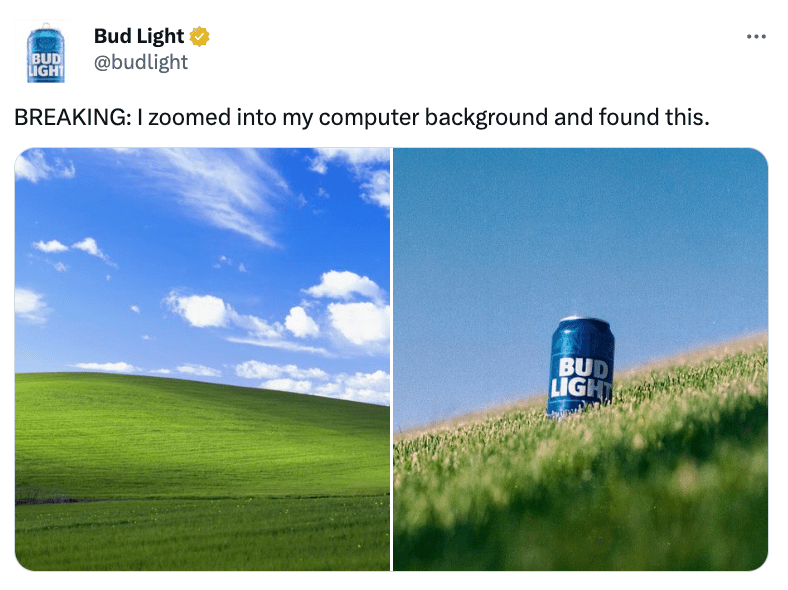Screen dimensions: 788x590
Task: Click the BUD LIGHT logo on the can
Action: tap(582, 378)
